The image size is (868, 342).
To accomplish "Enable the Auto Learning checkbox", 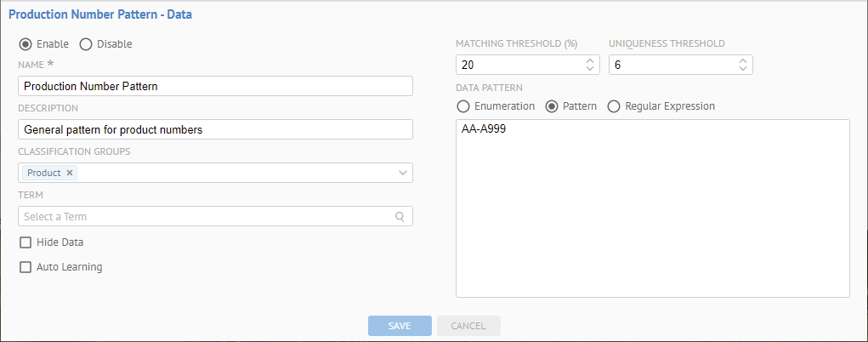I will tap(26, 267).
